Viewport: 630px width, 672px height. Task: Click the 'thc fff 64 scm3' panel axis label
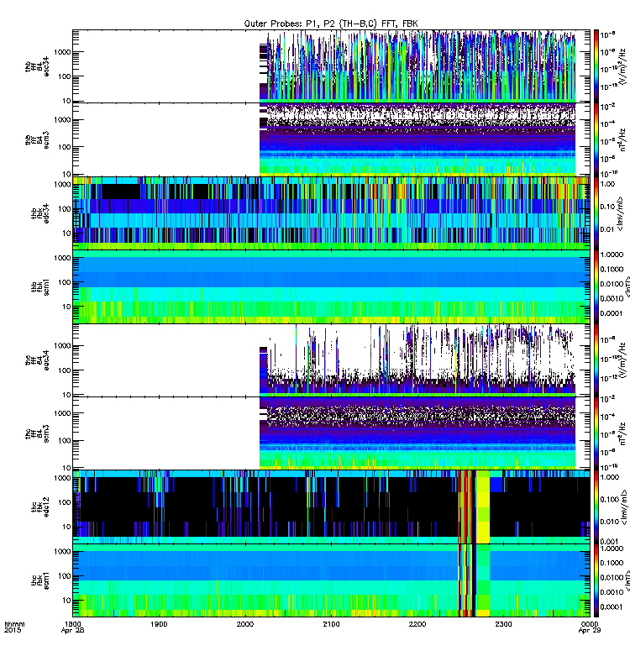pyautogui.click(x=37, y=433)
